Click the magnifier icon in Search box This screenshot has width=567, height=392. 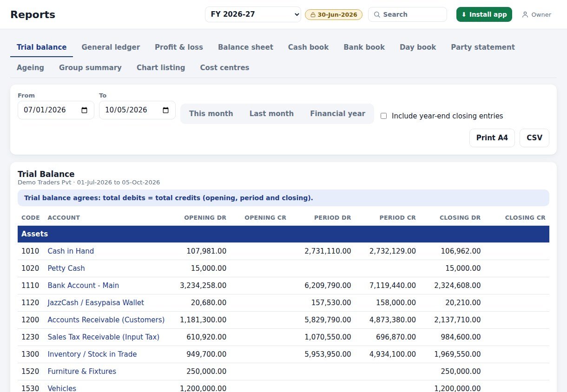tap(377, 14)
